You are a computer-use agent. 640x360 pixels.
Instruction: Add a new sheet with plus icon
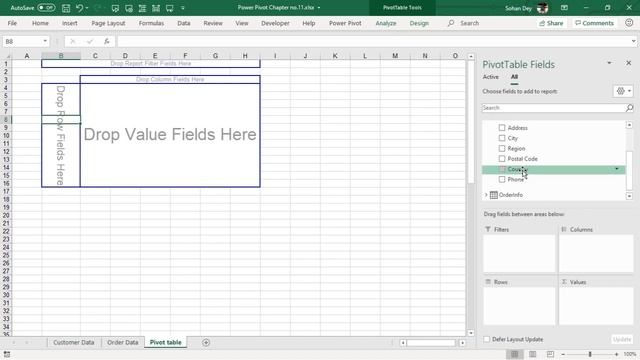click(206, 342)
